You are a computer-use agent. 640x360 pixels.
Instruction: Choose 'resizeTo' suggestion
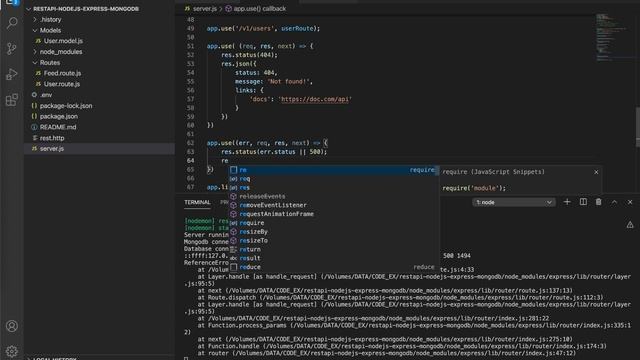333,240
